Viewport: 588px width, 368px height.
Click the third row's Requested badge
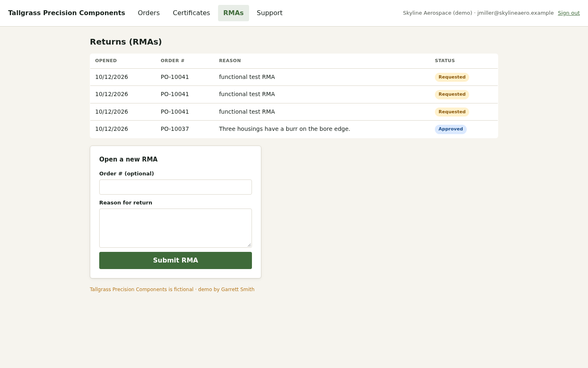click(x=452, y=112)
